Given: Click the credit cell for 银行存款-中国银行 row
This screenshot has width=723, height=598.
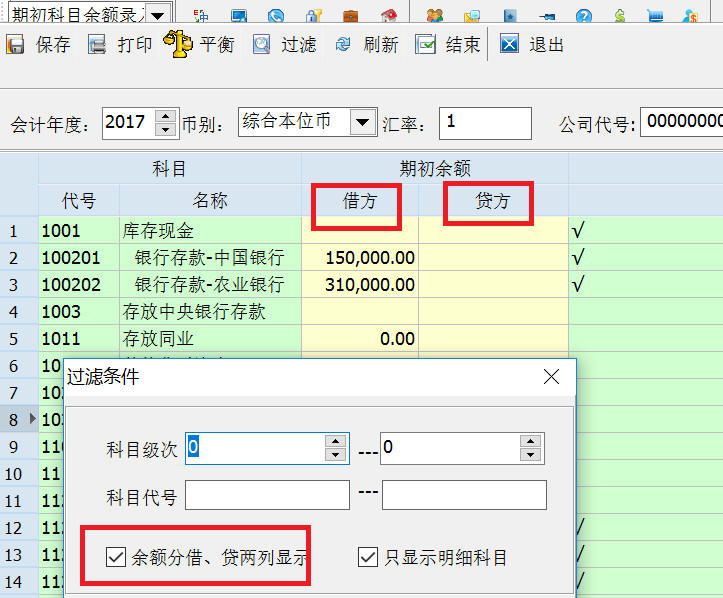Looking at the screenshot, I should coord(493,257).
